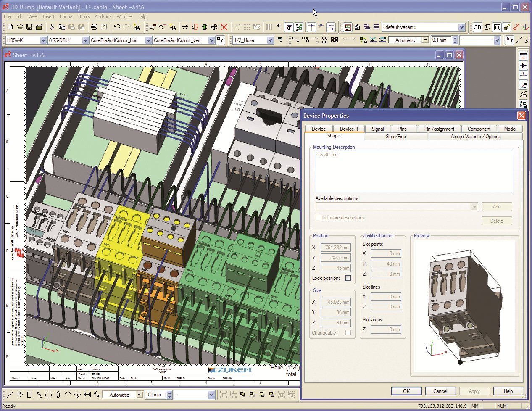The height and width of the screenshot is (411, 532).
Task: Open the default variant dropdown
Action: (x=461, y=27)
